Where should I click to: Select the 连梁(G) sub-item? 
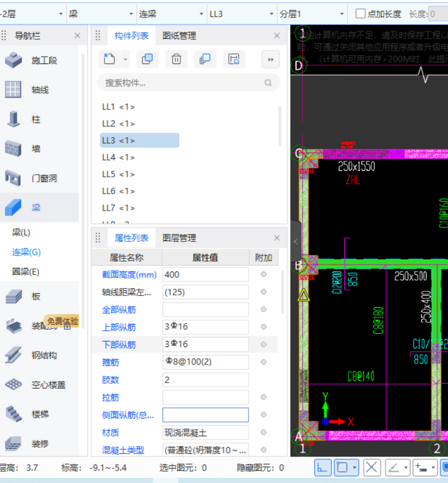26,252
